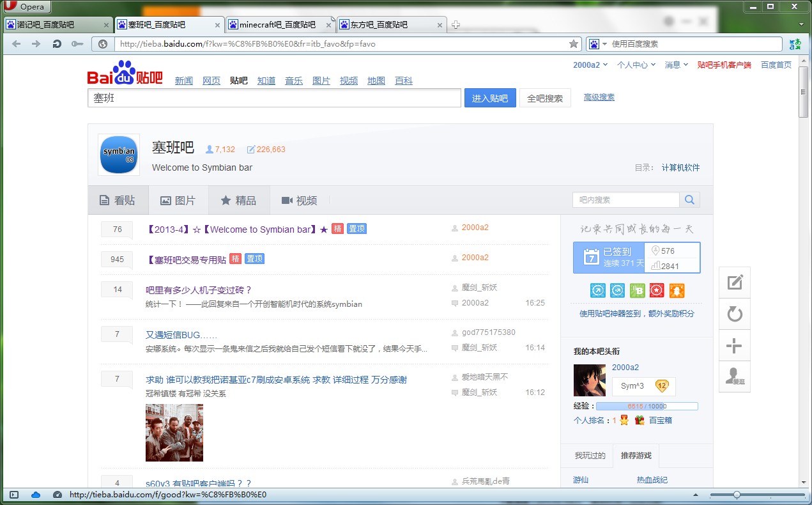Open the 贴吧手机客户端 link
This screenshot has height=505, width=812.
(724, 65)
